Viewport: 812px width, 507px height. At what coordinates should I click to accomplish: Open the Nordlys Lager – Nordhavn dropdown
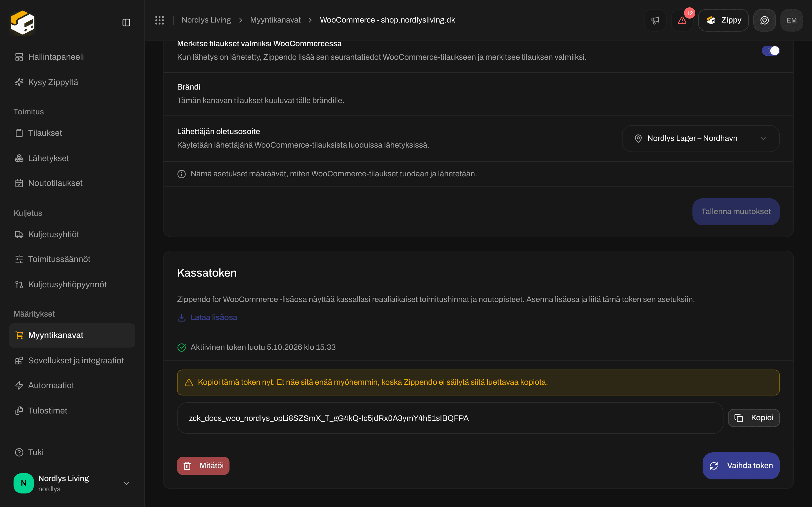(701, 139)
